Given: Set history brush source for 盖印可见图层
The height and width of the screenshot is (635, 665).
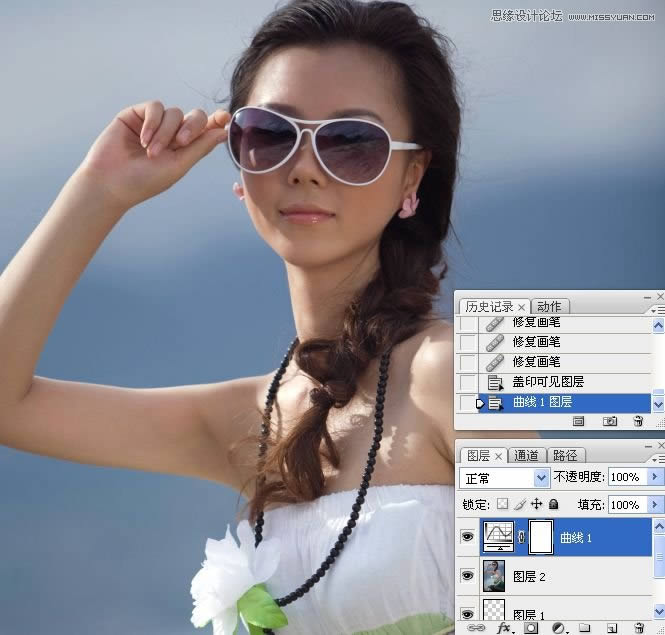Looking at the screenshot, I should 467,382.
